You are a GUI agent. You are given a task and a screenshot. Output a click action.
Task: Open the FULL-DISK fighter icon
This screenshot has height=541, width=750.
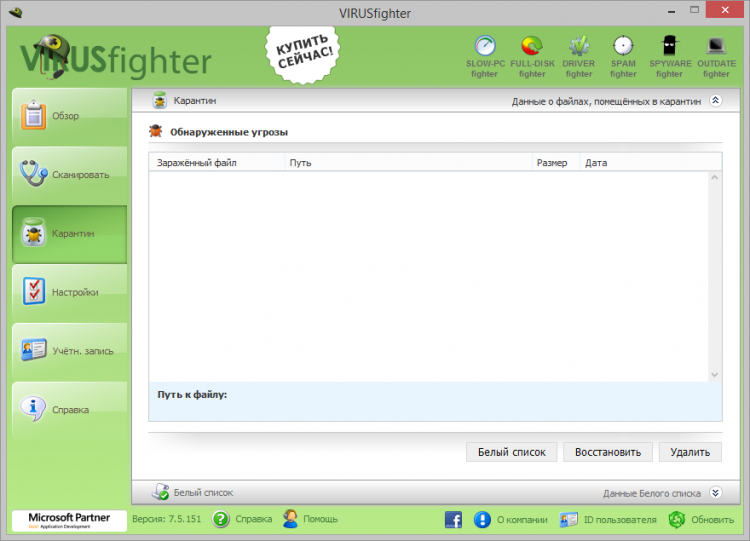(x=532, y=46)
